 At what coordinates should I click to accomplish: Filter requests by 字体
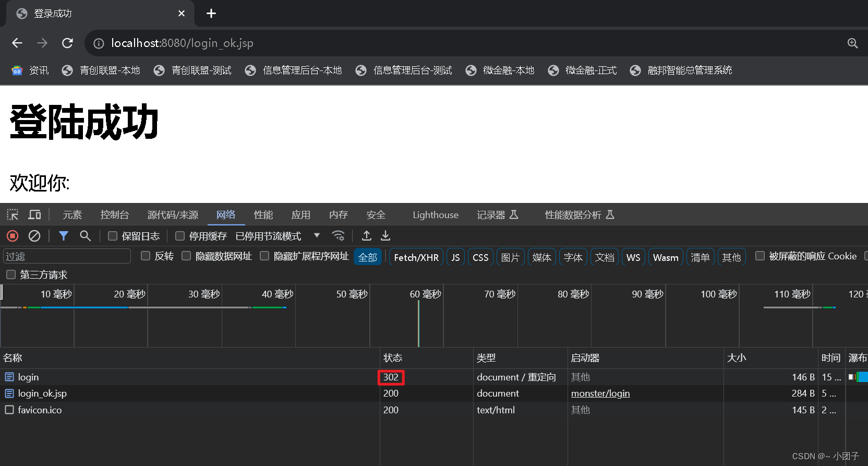coord(573,257)
